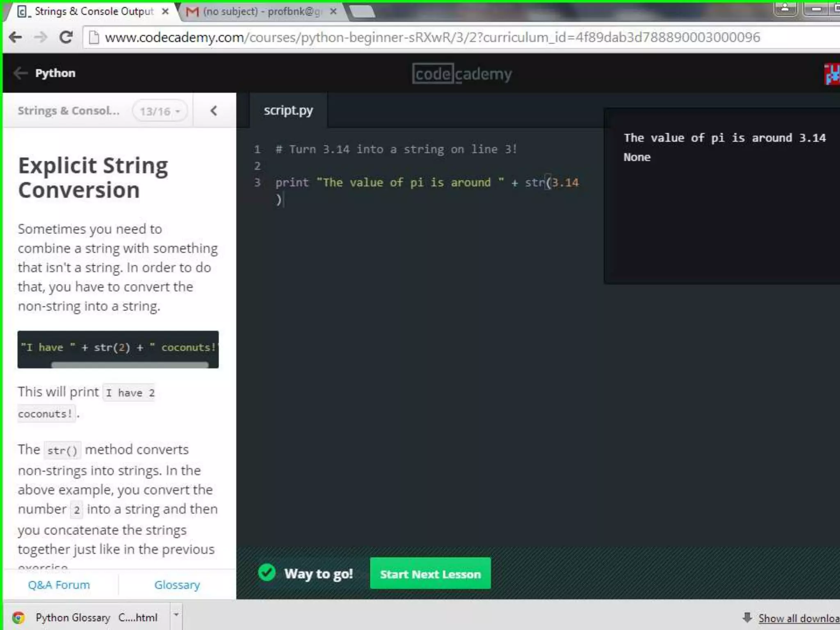The image size is (840, 630).
Task: Open the Q&A Forum link
Action: point(59,585)
